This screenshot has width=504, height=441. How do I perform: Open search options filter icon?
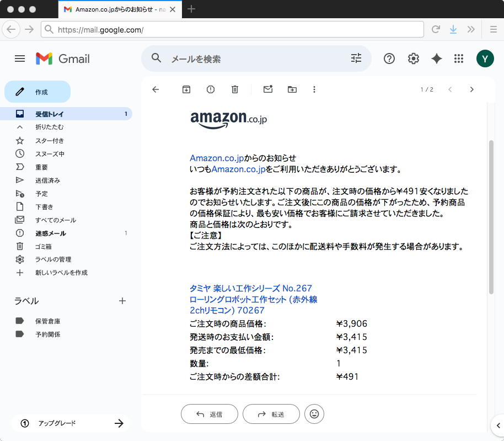[x=356, y=58]
